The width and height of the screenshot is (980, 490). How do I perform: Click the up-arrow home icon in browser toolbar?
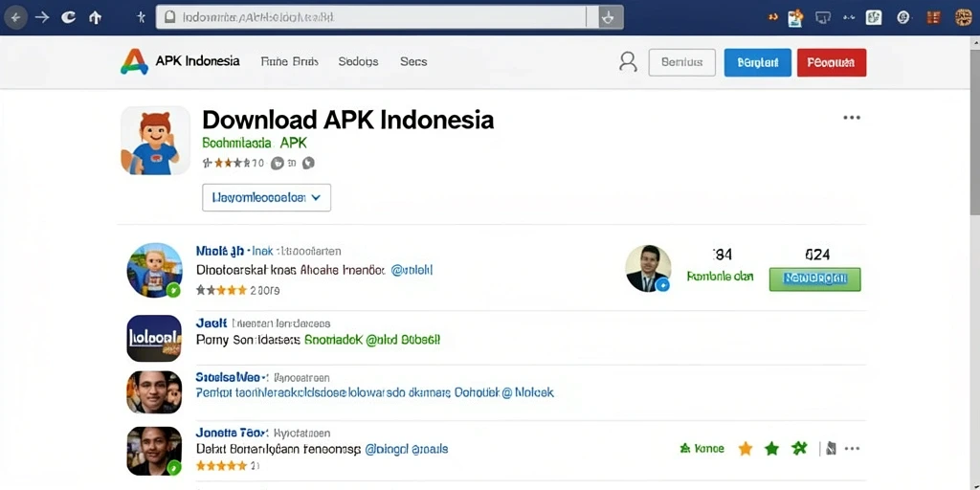click(95, 17)
